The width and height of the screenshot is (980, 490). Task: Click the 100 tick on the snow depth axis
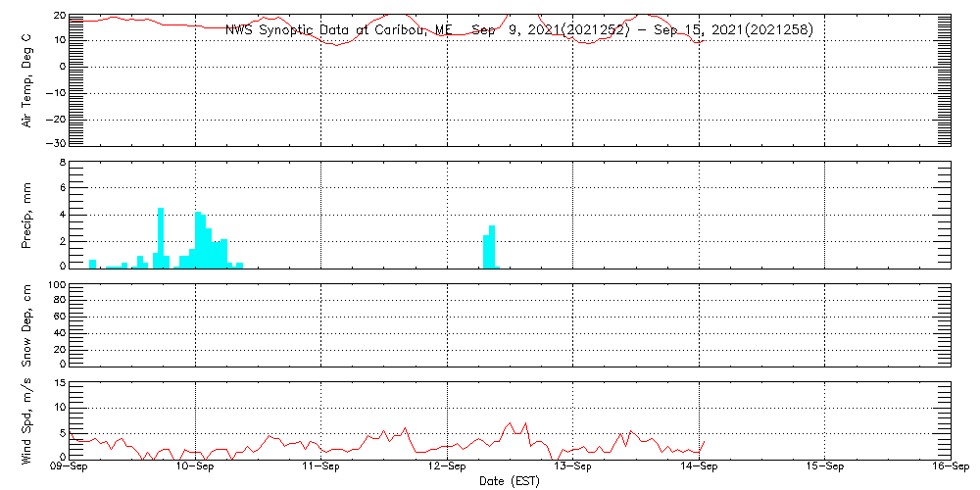[56, 286]
